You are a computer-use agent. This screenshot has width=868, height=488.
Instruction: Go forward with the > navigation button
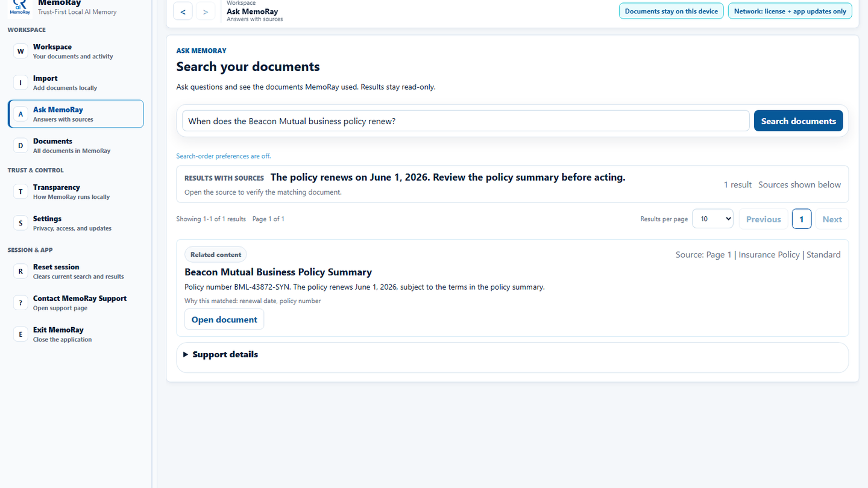[x=206, y=11]
